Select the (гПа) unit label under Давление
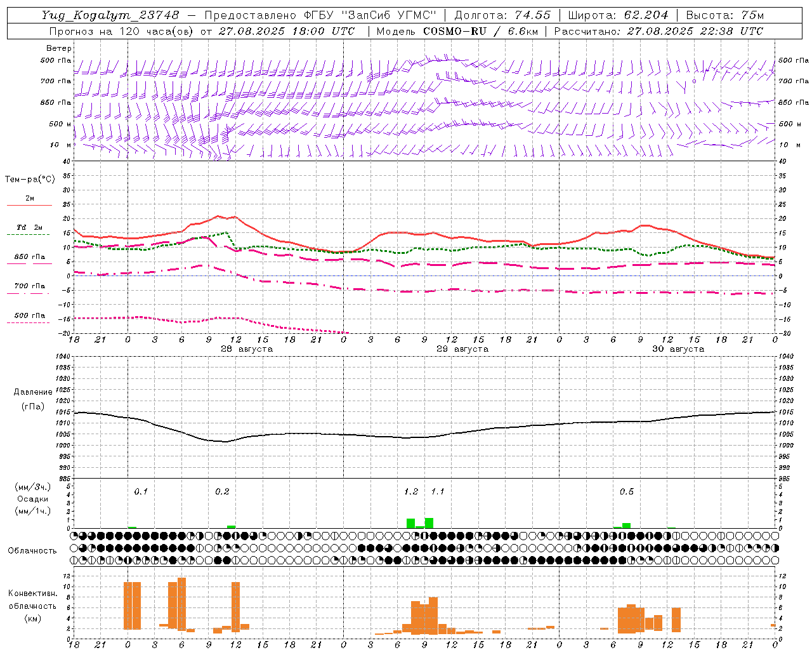This screenshot has width=812, height=650. point(33,407)
